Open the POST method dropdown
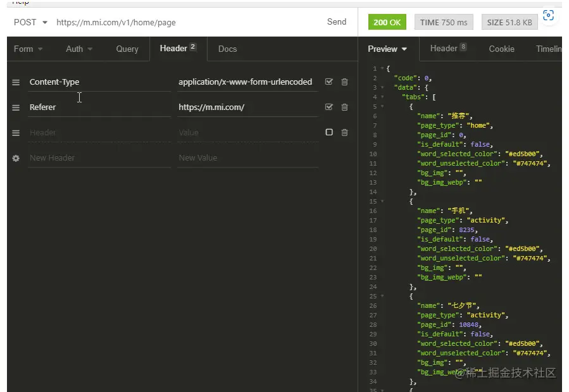 30,23
